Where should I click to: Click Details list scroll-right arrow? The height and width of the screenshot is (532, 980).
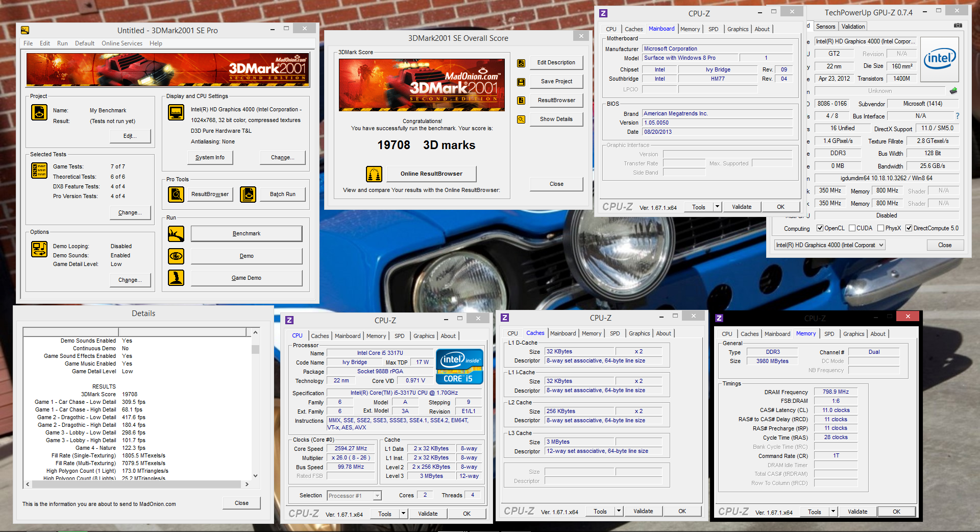pyautogui.click(x=247, y=484)
